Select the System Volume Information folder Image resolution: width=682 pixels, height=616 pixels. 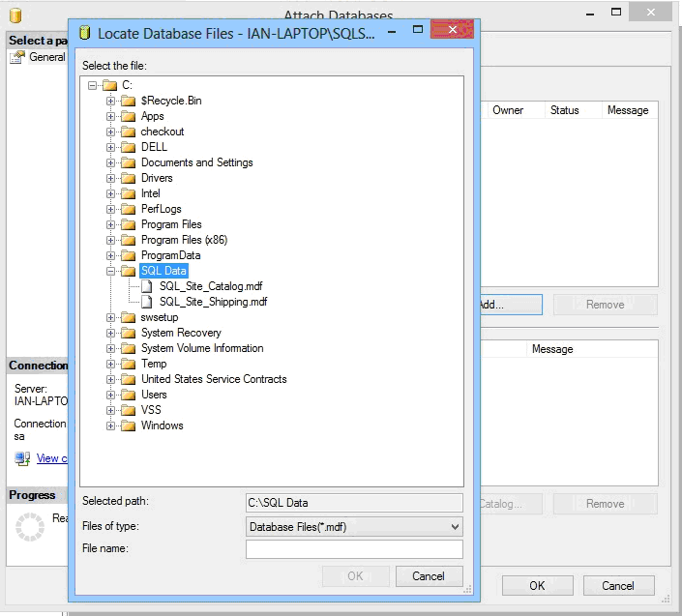(202, 348)
